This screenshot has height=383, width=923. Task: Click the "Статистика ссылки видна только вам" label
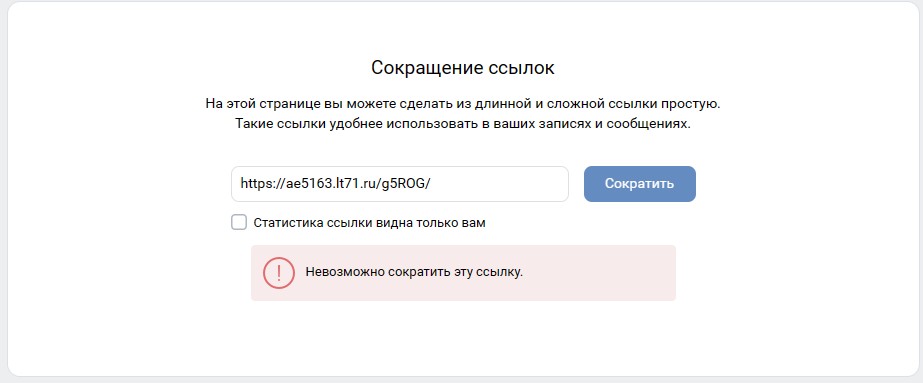click(369, 223)
